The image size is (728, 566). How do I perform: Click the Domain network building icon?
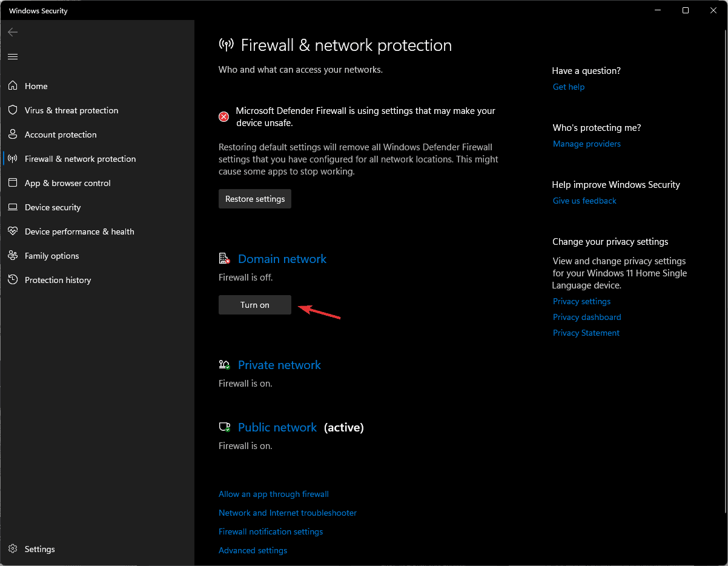225,259
